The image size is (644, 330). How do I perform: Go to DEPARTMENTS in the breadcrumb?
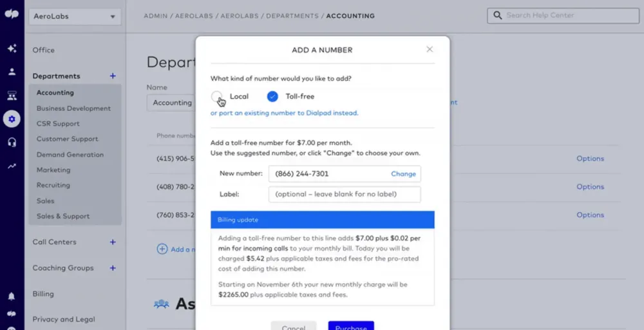[292, 16]
